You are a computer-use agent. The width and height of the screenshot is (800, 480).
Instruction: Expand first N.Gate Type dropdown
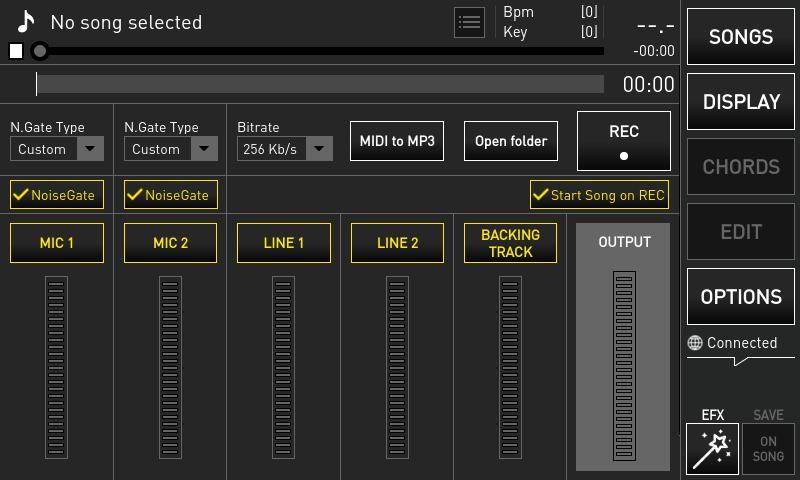click(57, 149)
